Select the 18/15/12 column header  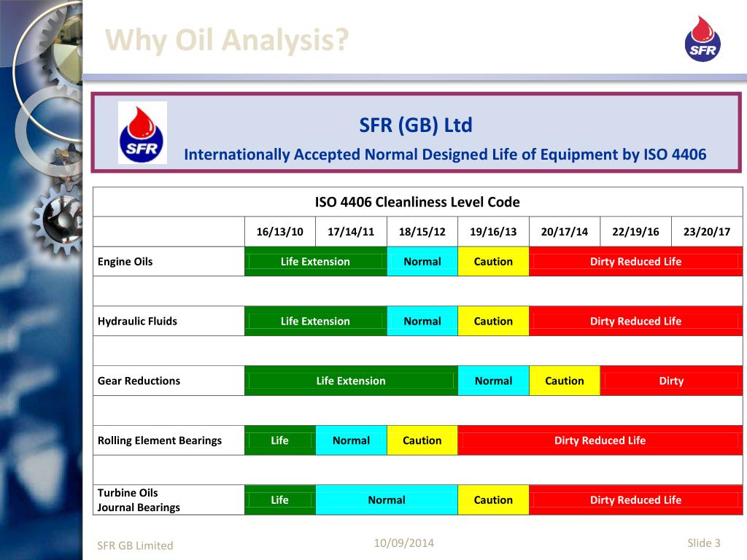tap(422, 232)
